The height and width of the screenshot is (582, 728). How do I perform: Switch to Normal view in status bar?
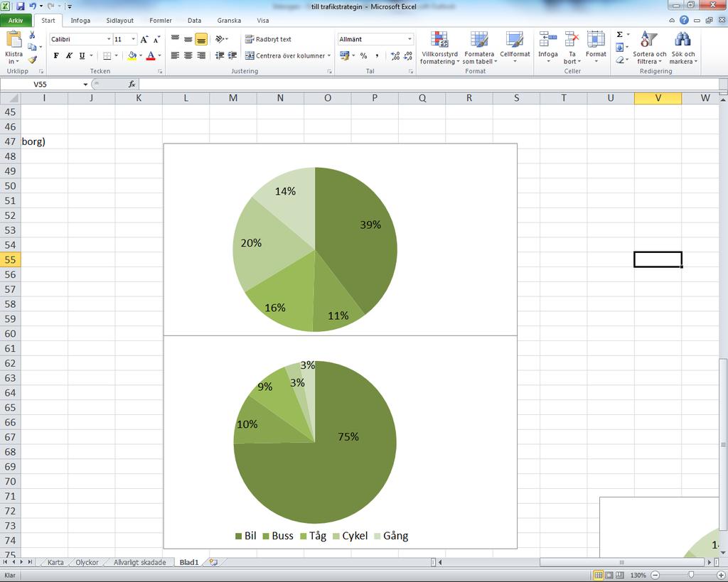599,575
